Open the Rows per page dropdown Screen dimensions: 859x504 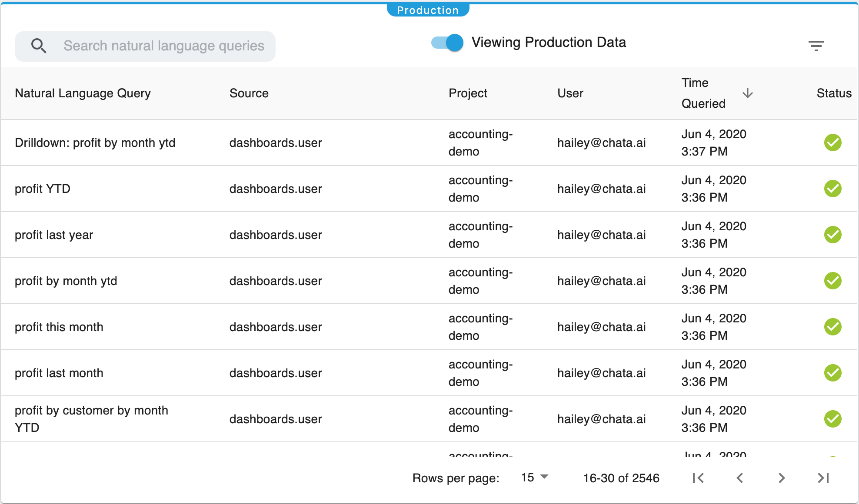pos(535,477)
